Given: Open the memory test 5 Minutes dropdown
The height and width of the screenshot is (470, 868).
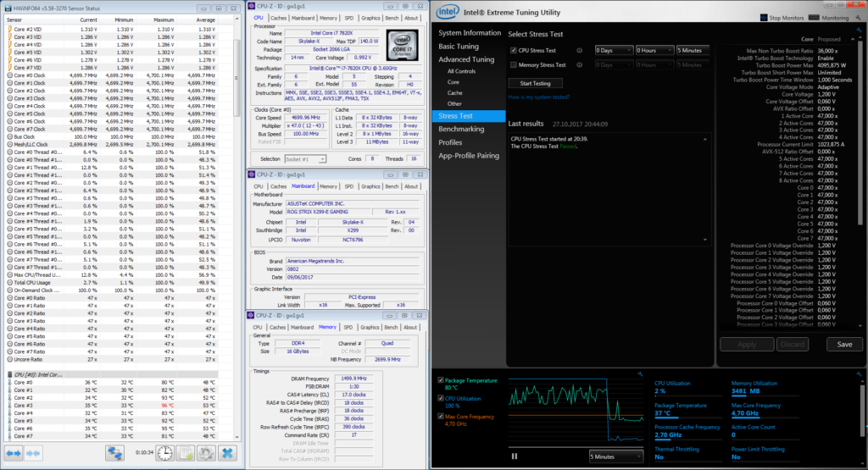Looking at the screenshot, I should [x=693, y=64].
